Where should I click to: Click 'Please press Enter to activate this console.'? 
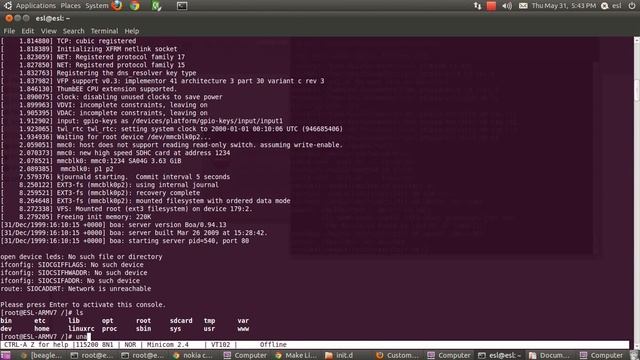83,305
